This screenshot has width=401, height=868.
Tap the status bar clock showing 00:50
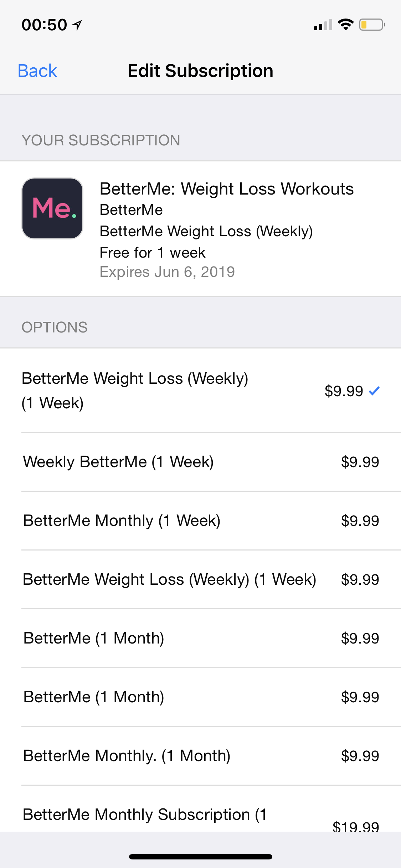[x=44, y=25]
